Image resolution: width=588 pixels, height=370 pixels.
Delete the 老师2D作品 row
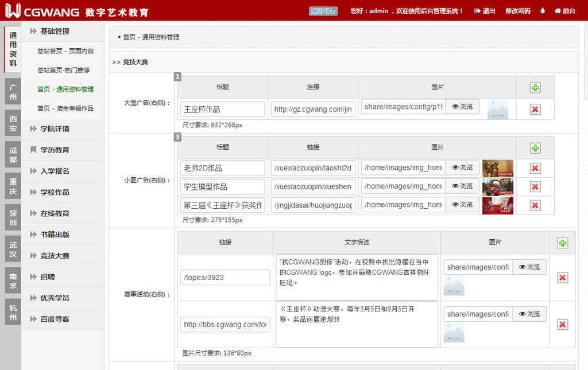[535, 168]
